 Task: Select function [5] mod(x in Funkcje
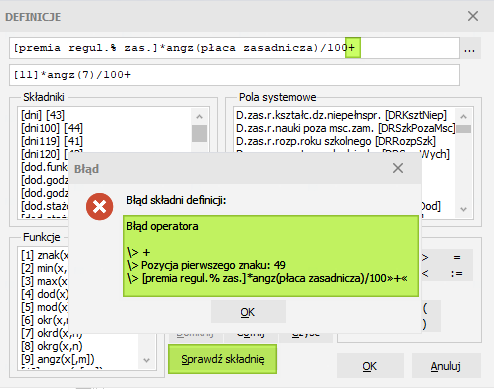point(44,307)
